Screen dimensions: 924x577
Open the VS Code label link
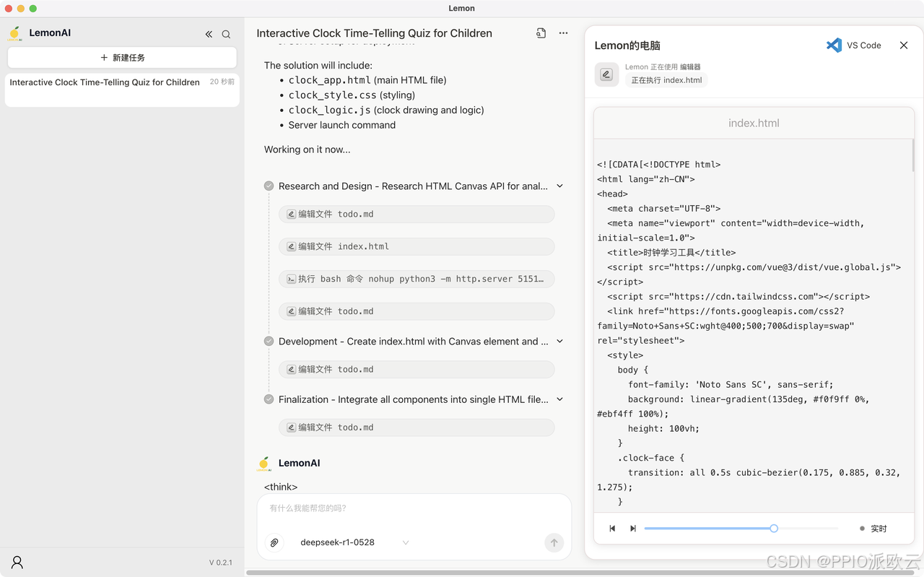point(863,45)
